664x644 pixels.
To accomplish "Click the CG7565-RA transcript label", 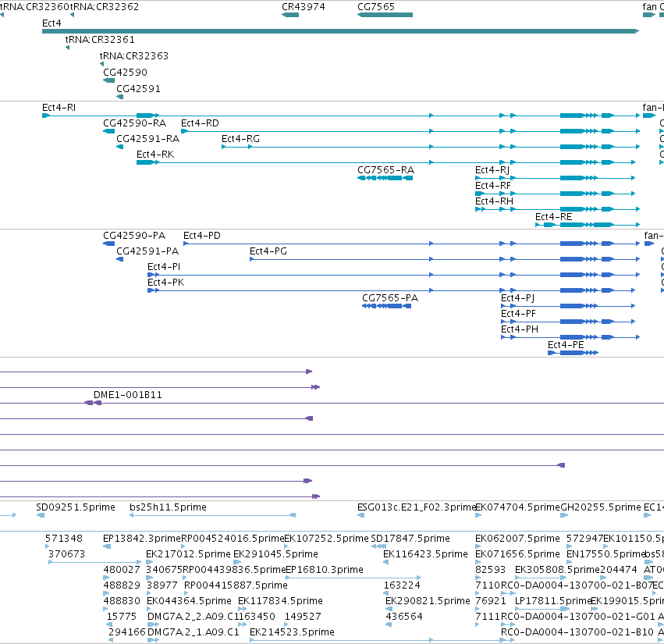I will click(x=385, y=170).
